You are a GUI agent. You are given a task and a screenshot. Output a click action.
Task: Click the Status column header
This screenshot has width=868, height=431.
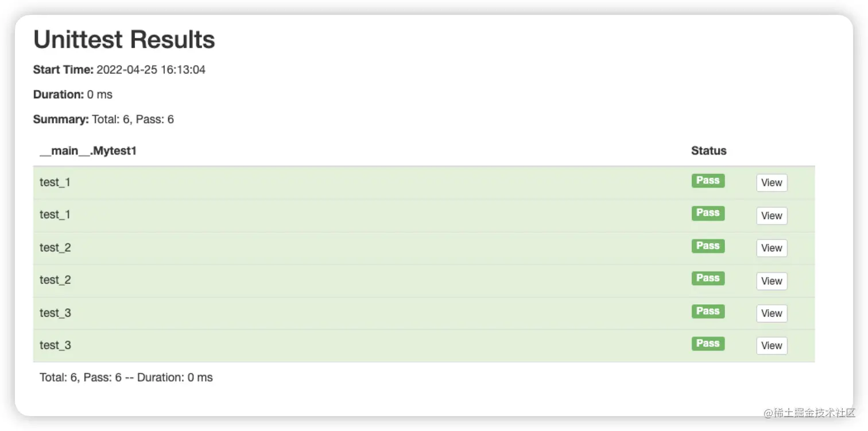pyautogui.click(x=709, y=151)
